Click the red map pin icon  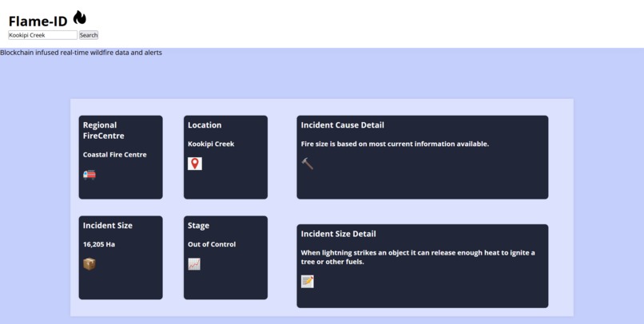click(195, 164)
